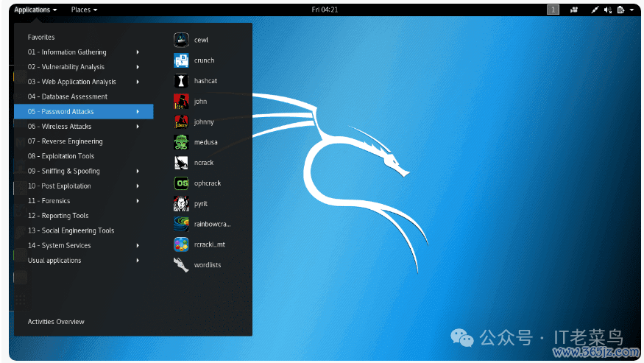Click "06 - Wireless Attacks" text
Viewport: 644px width, 363px height.
[x=60, y=127]
